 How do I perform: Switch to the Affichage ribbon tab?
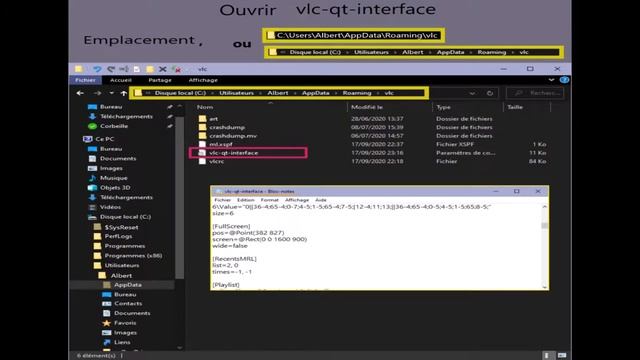tap(203, 80)
